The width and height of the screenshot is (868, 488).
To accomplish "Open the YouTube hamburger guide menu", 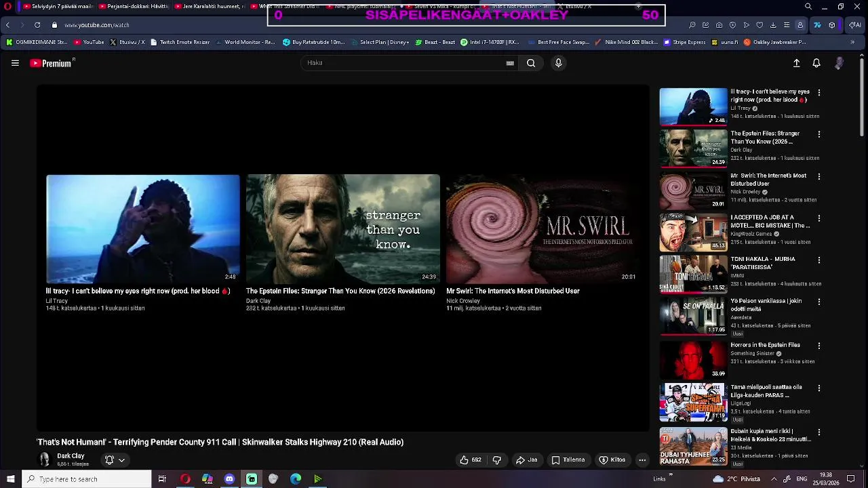I will [x=15, y=63].
